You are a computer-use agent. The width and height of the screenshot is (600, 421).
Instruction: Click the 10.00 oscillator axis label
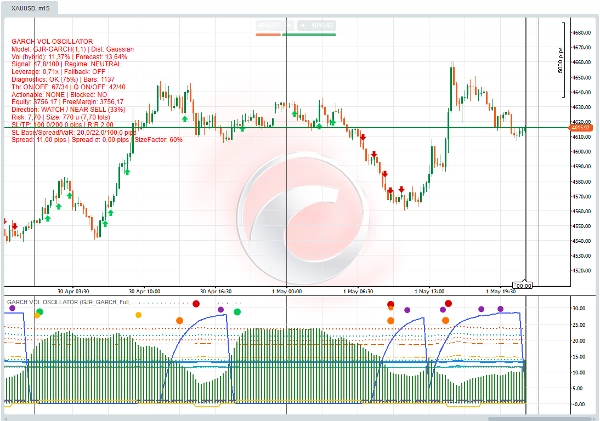(x=579, y=372)
